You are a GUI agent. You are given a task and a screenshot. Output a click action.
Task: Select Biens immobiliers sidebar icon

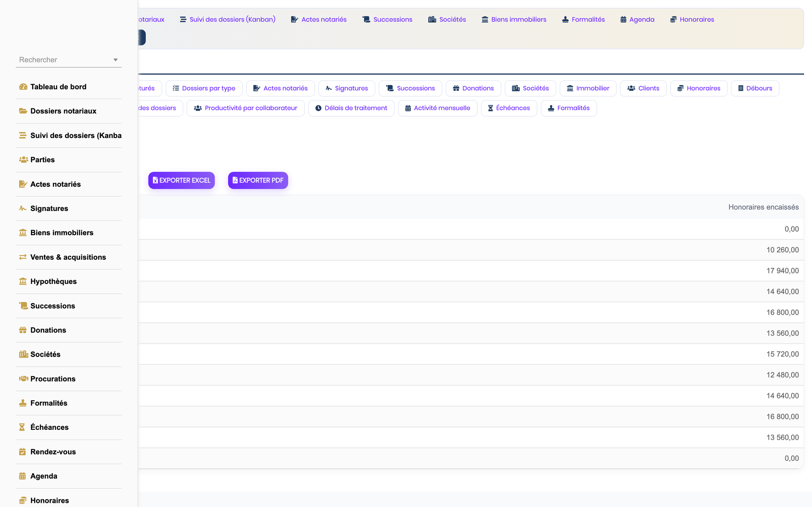[x=23, y=233]
